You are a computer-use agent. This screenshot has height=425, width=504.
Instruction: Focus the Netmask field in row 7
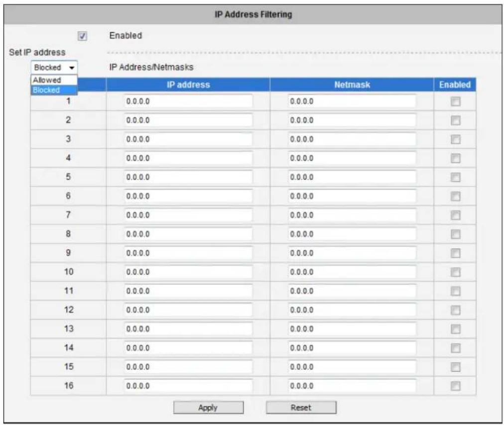[x=352, y=215]
